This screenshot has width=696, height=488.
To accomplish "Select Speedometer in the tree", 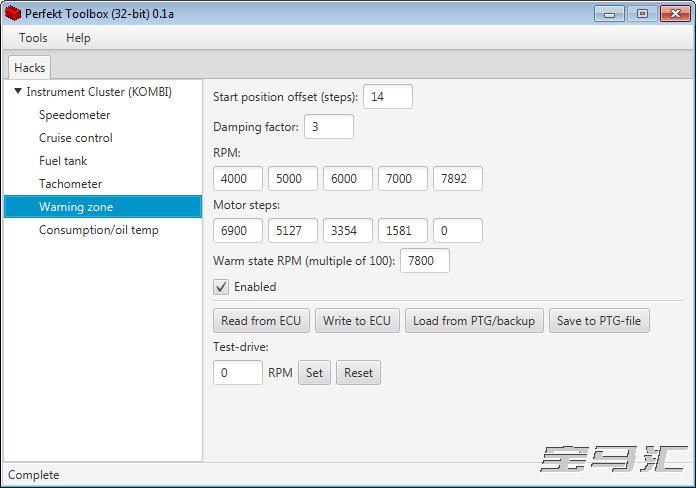I will [x=75, y=115].
